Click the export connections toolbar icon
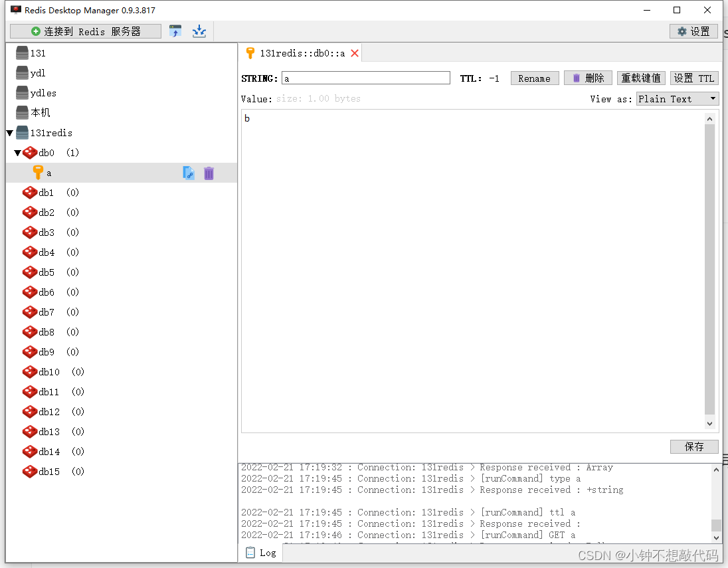Viewport: 728px width, 568px height. point(199,31)
